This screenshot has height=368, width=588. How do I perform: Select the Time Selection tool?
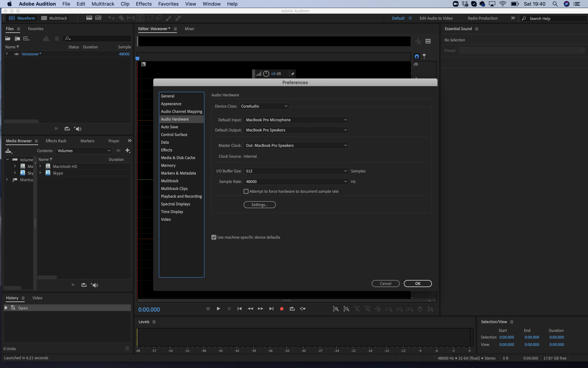click(x=140, y=18)
